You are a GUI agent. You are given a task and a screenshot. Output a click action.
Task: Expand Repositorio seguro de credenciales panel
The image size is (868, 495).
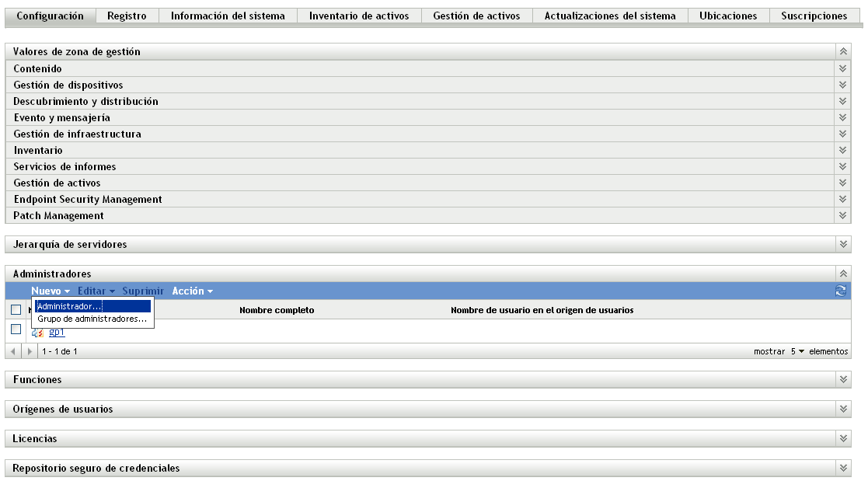[x=843, y=468]
